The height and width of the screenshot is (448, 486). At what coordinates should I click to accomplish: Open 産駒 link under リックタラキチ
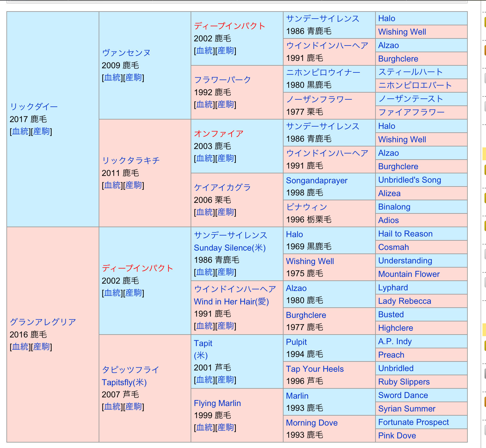tap(134, 185)
